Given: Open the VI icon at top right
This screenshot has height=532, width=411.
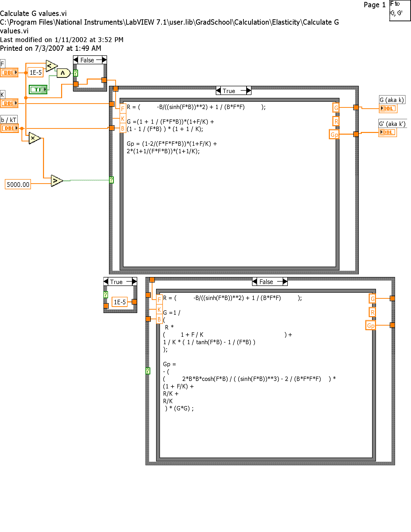Looking at the screenshot, I should click(400, 10).
